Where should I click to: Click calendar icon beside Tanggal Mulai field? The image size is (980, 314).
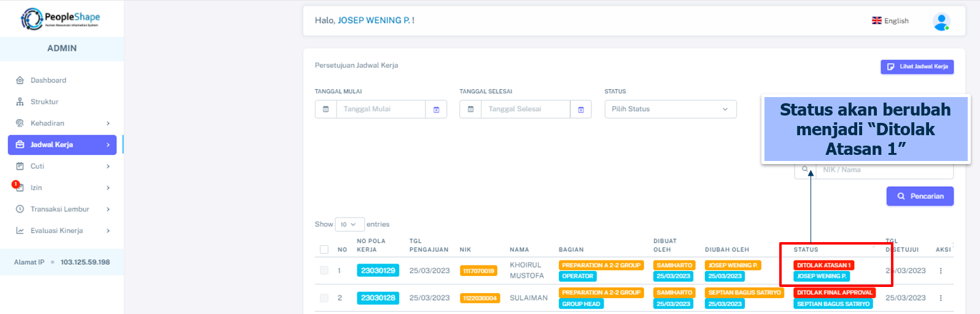pos(436,109)
